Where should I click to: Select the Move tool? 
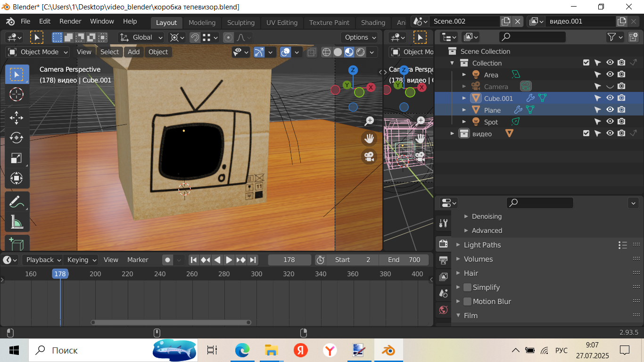[17, 117]
